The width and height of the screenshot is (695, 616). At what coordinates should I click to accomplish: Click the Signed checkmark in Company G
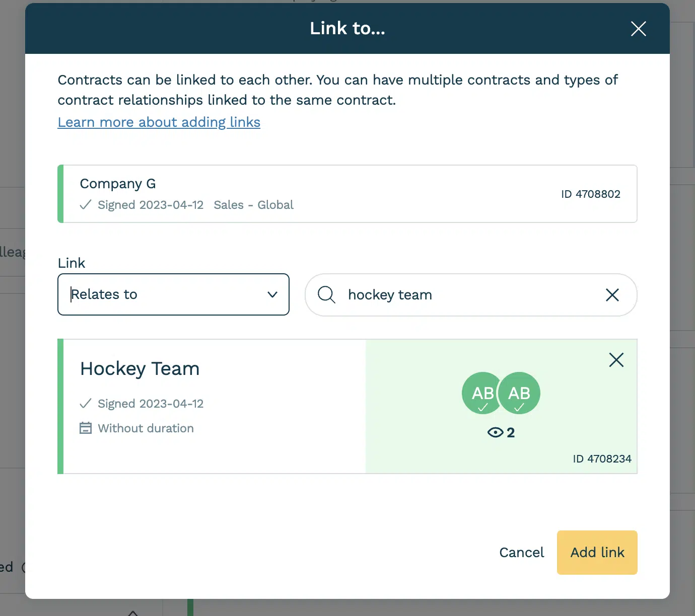[x=86, y=204]
